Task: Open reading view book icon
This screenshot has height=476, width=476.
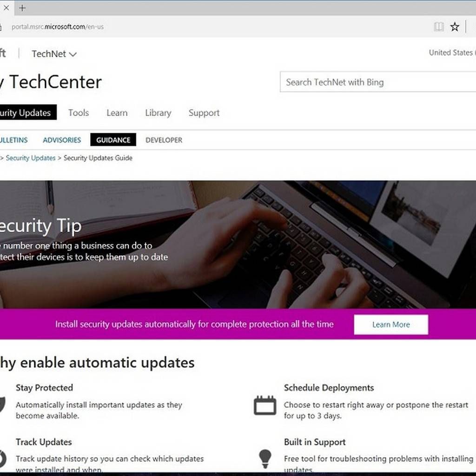Action: pos(439,26)
